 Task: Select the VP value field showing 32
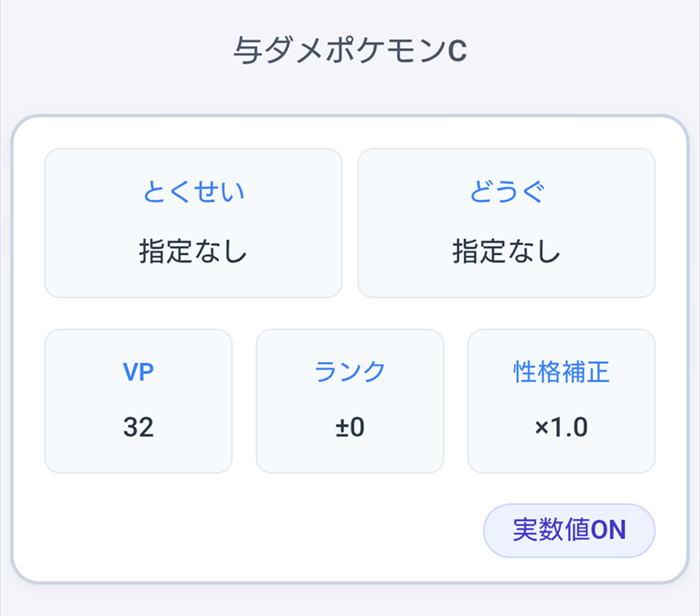tap(138, 428)
